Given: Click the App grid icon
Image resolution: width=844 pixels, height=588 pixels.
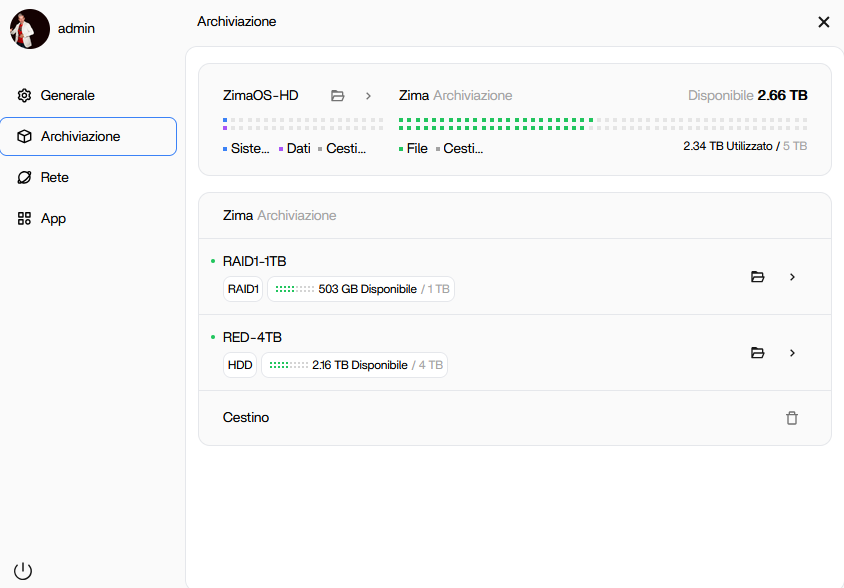Looking at the screenshot, I should [25, 219].
